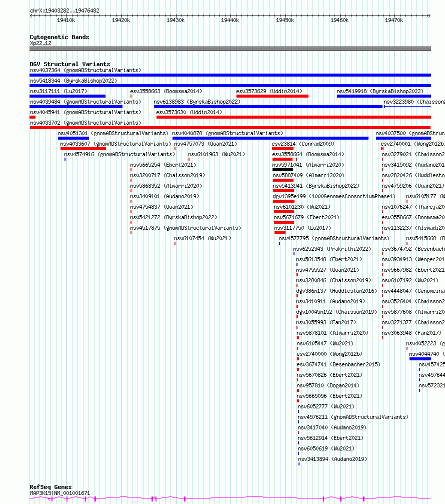Screen dimensions: 445x504
Task: Open nsv5665254 (Ebert2021) variant
Action: tap(163, 165)
